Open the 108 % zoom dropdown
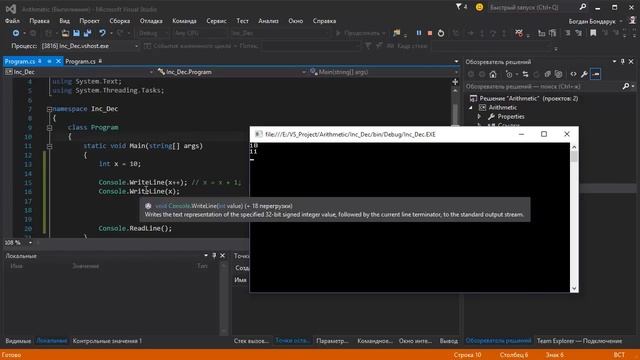The width and height of the screenshot is (640, 360). point(18,242)
